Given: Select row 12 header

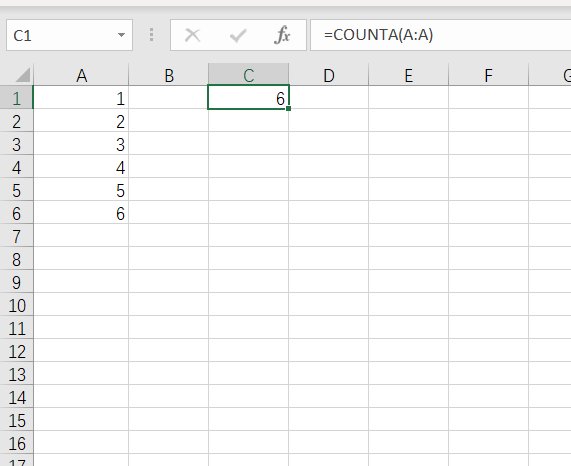Looking at the screenshot, I should [16, 351].
